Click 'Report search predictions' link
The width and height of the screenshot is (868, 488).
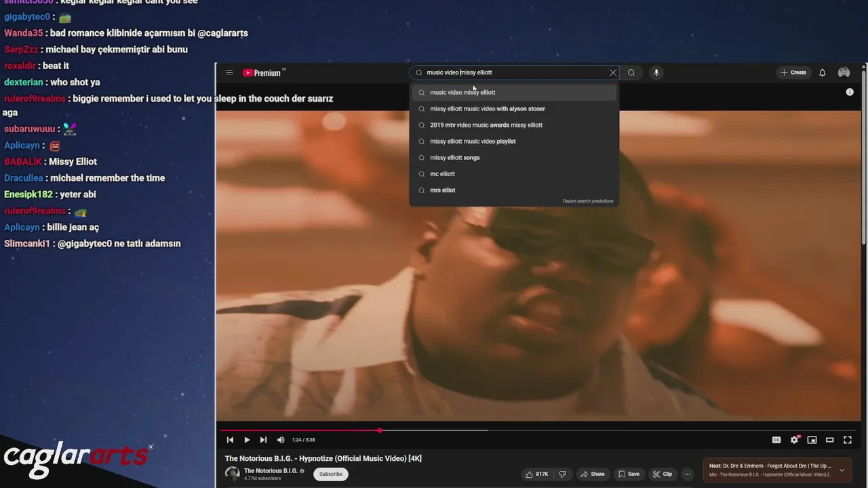click(x=588, y=201)
